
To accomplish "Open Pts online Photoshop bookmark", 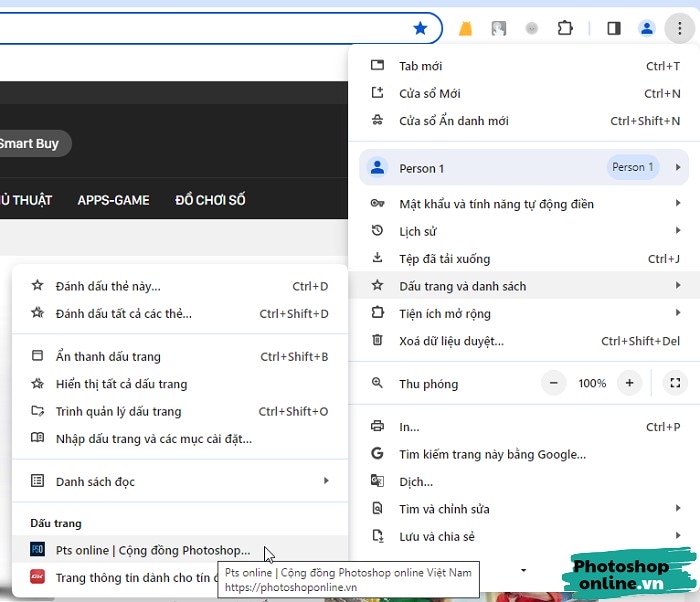I will (179, 550).
